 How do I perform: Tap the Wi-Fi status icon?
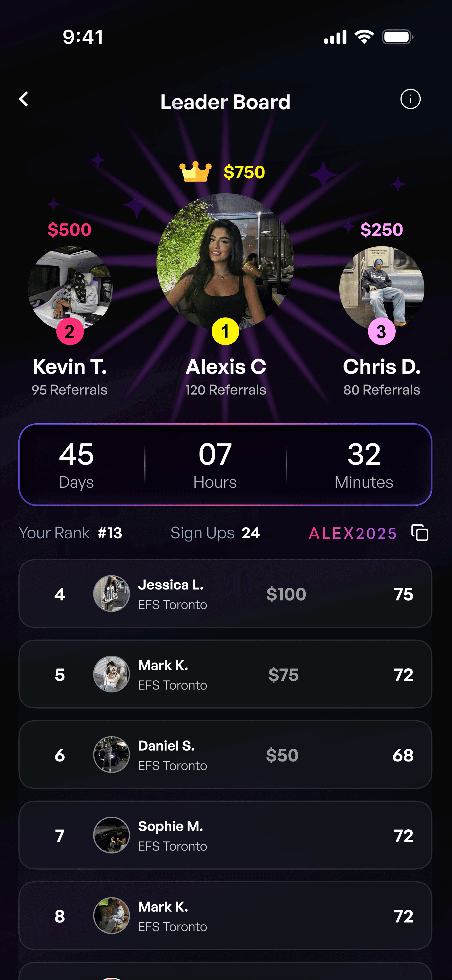click(x=364, y=37)
